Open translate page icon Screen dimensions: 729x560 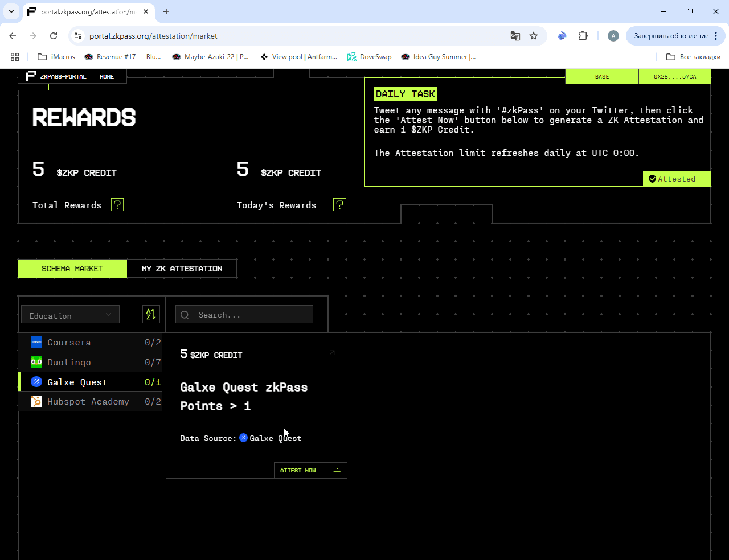coord(515,36)
